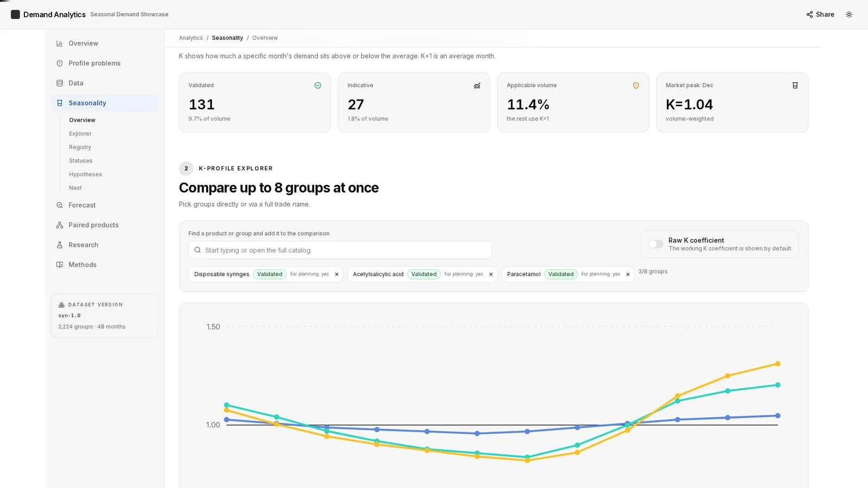Screen dimensions: 868x488
Task: Select the Next sub-item
Action: click(x=75, y=188)
